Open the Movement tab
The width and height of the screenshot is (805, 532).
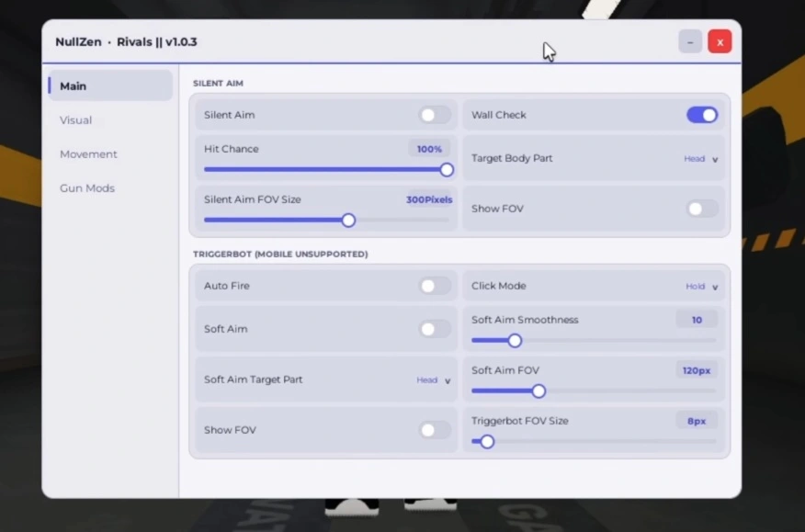point(88,154)
